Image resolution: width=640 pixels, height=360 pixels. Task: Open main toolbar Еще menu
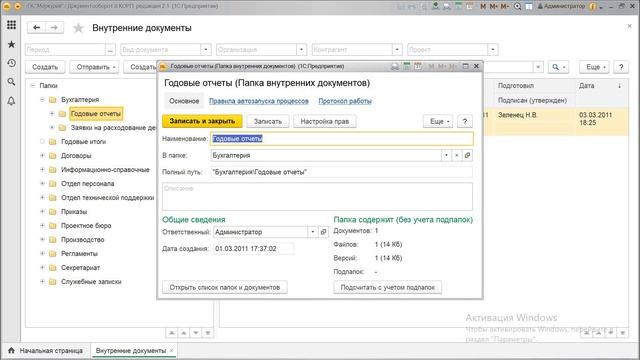pos(594,67)
